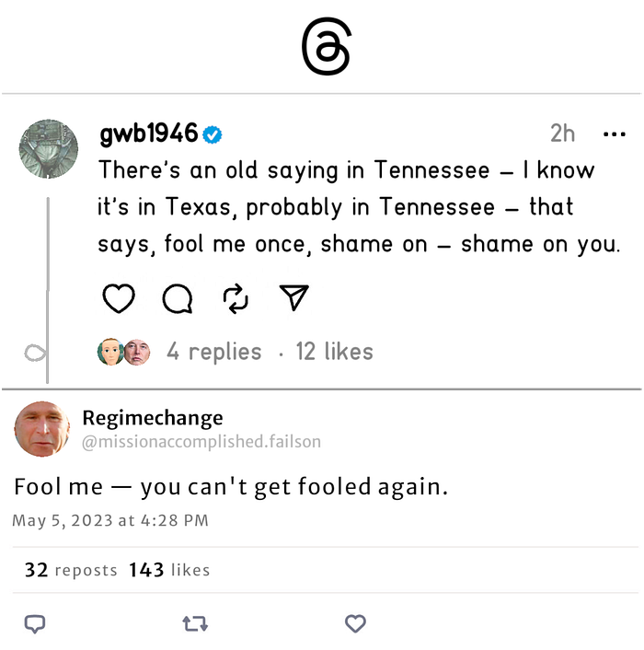
Task: Like the gwb1946 post with heart icon
Action: (x=119, y=298)
